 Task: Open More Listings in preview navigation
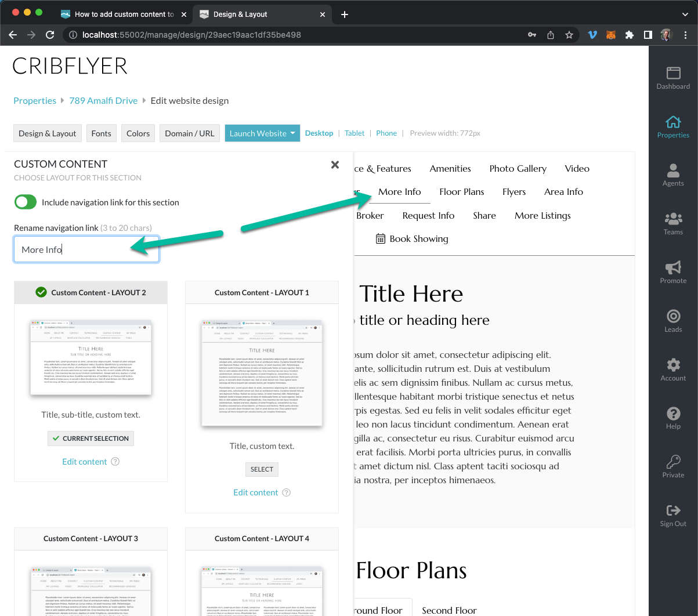point(543,216)
